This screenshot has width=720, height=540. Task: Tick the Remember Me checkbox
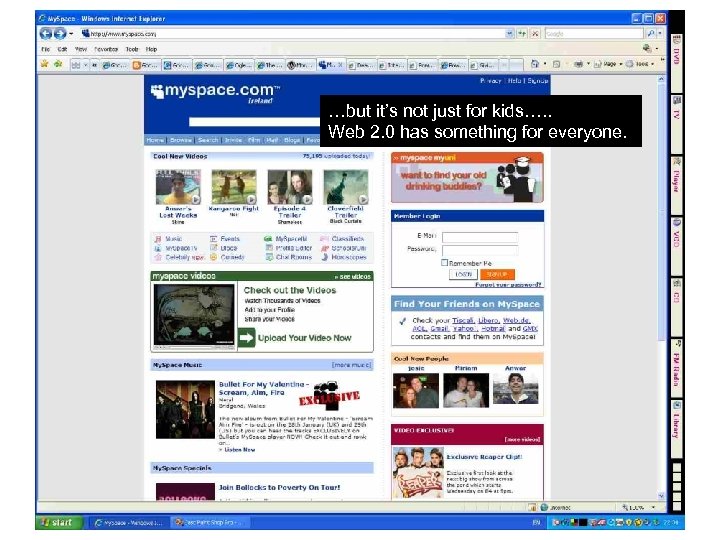[444, 263]
